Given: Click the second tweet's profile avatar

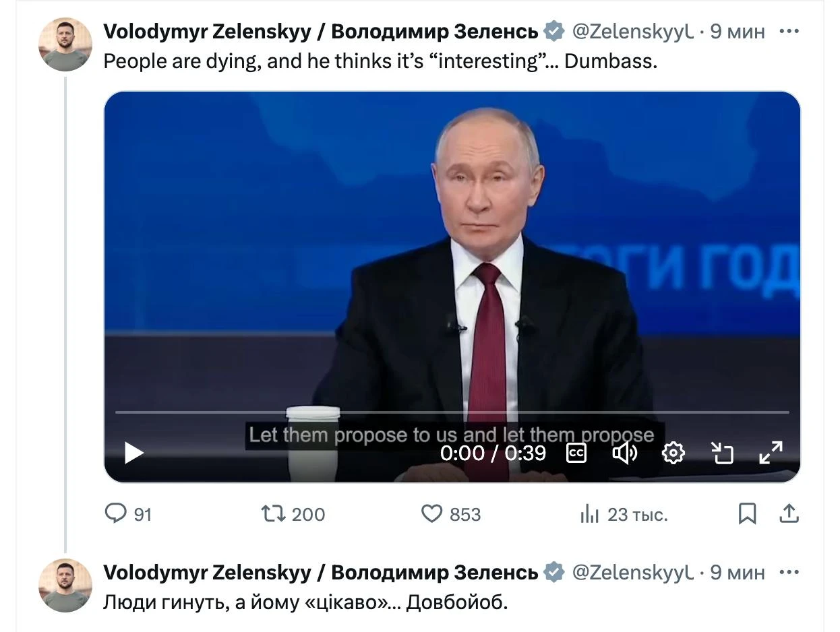Looking at the screenshot, I should [65, 585].
